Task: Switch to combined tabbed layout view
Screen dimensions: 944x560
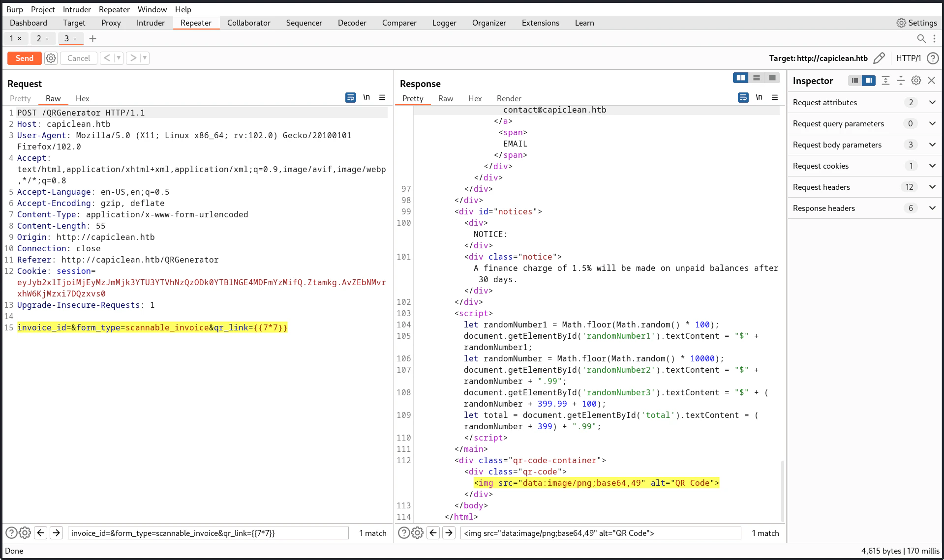Action: point(772,78)
